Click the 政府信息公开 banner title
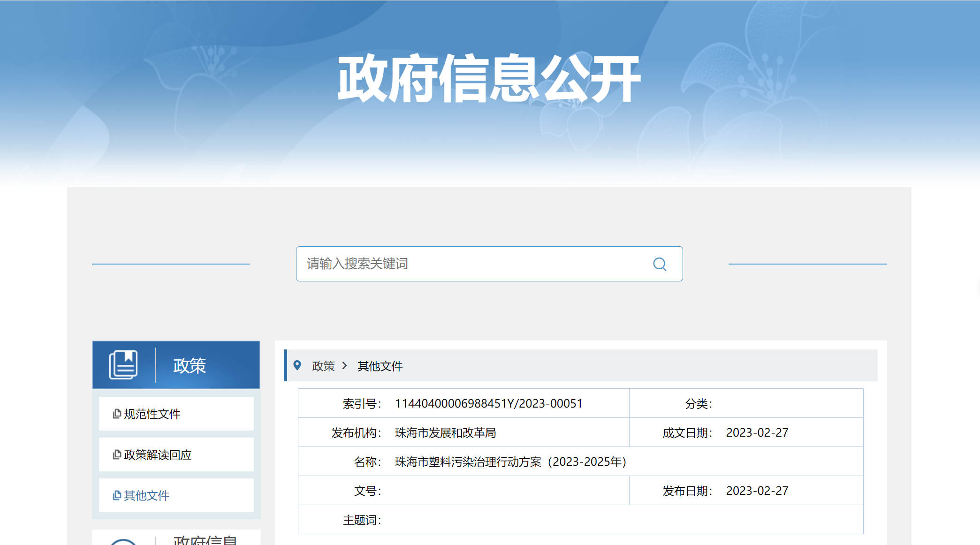Screen dimensions: 980x545 pyautogui.click(x=489, y=79)
